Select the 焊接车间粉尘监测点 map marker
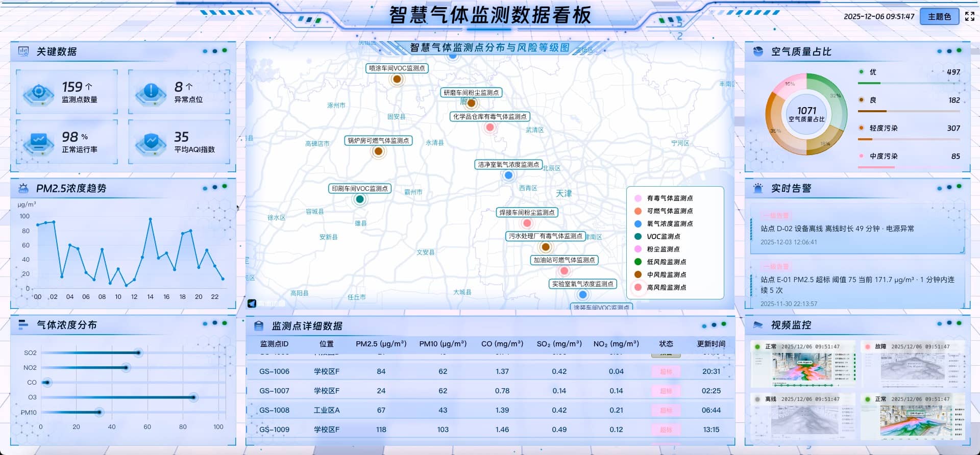980x455 pixels. 527,223
